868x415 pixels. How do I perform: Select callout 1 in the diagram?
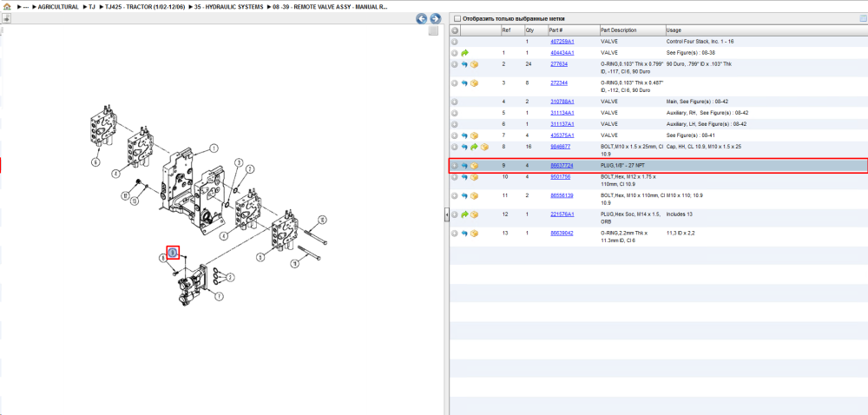click(214, 148)
